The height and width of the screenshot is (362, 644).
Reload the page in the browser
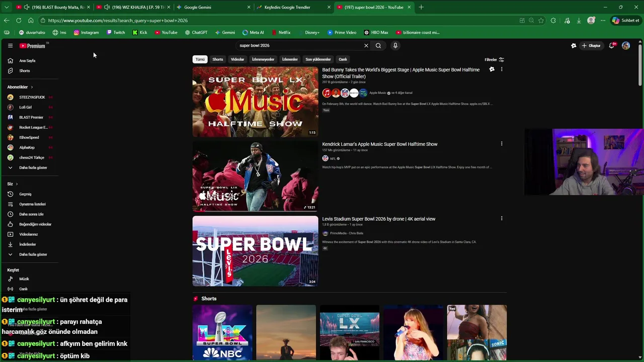click(x=19, y=21)
